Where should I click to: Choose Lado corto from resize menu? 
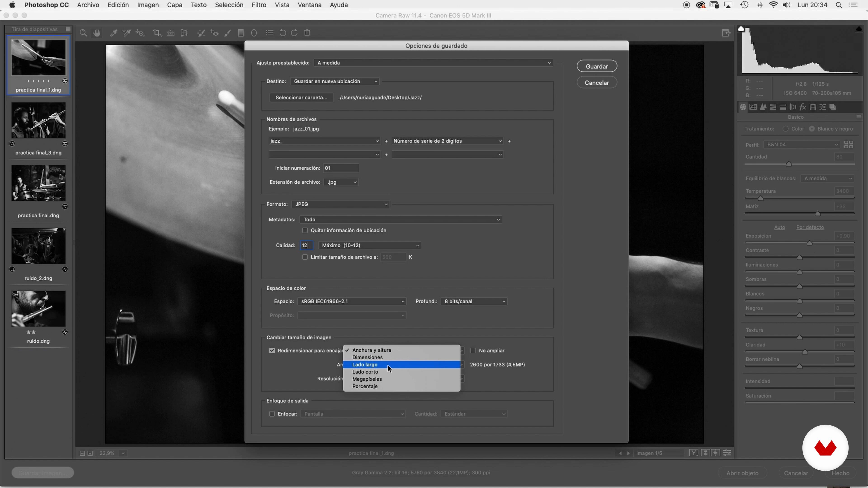402,372
